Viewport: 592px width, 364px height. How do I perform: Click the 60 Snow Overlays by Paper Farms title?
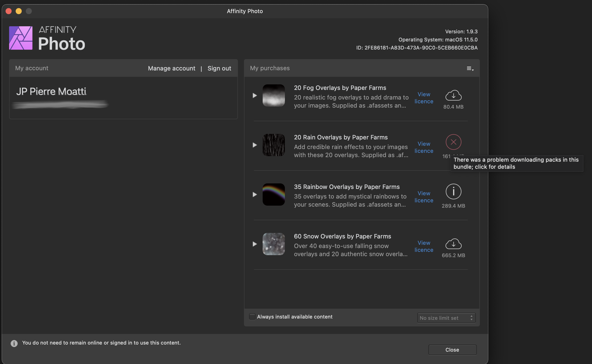[x=342, y=236]
